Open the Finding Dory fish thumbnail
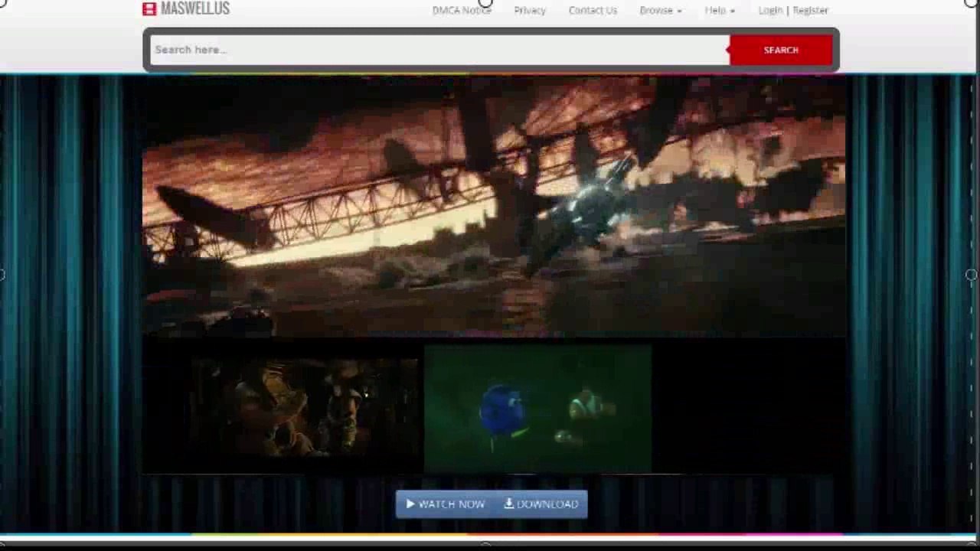The height and width of the screenshot is (551, 980). coord(537,409)
